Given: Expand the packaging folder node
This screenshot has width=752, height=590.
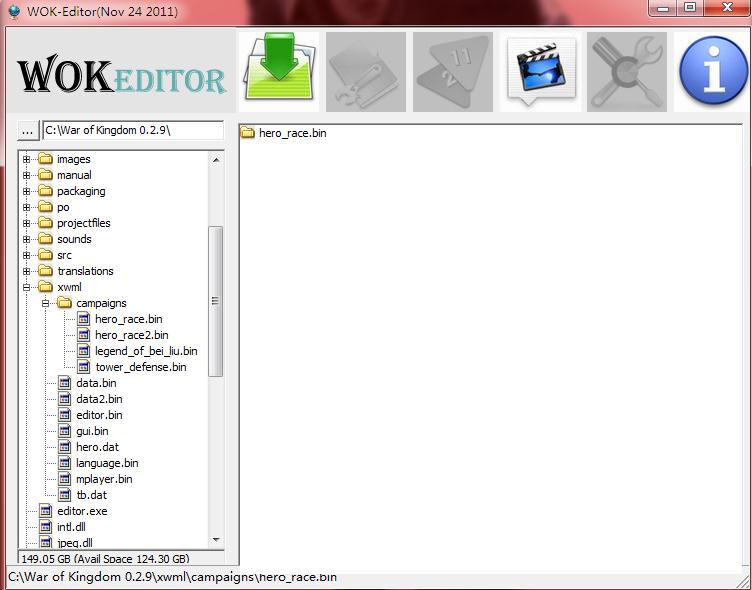Looking at the screenshot, I should point(26,191).
